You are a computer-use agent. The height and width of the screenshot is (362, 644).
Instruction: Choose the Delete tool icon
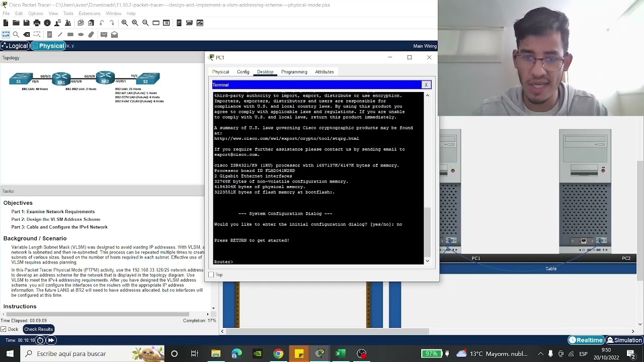tap(26, 35)
